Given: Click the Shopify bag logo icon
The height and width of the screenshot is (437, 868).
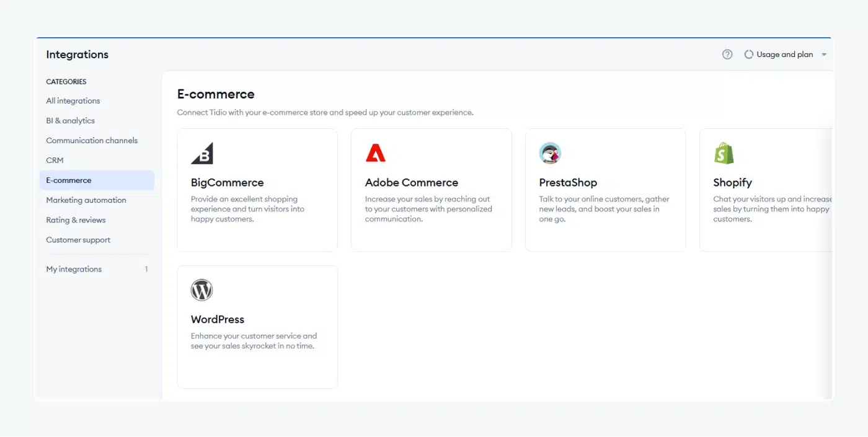Looking at the screenshot, I should click(x=724, y=153).
